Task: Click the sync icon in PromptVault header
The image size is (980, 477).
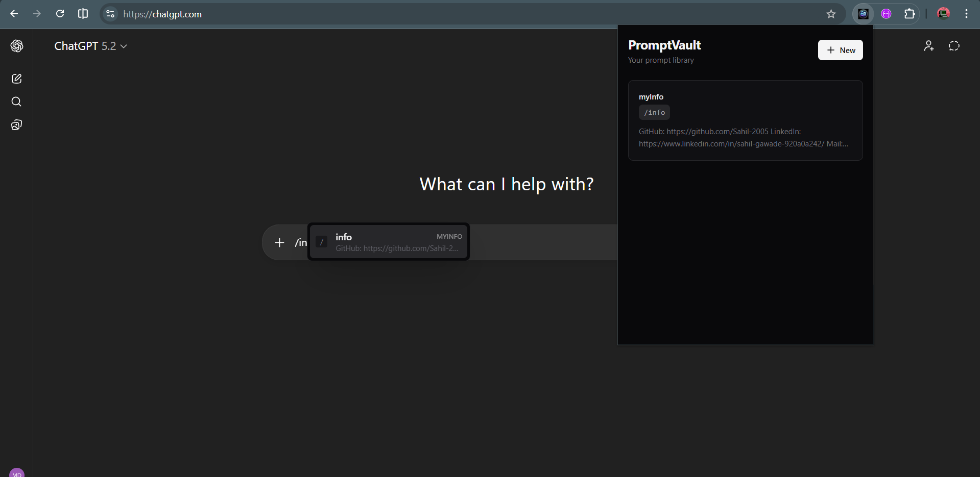Action: pyautogui.click(x=954, y=46)
